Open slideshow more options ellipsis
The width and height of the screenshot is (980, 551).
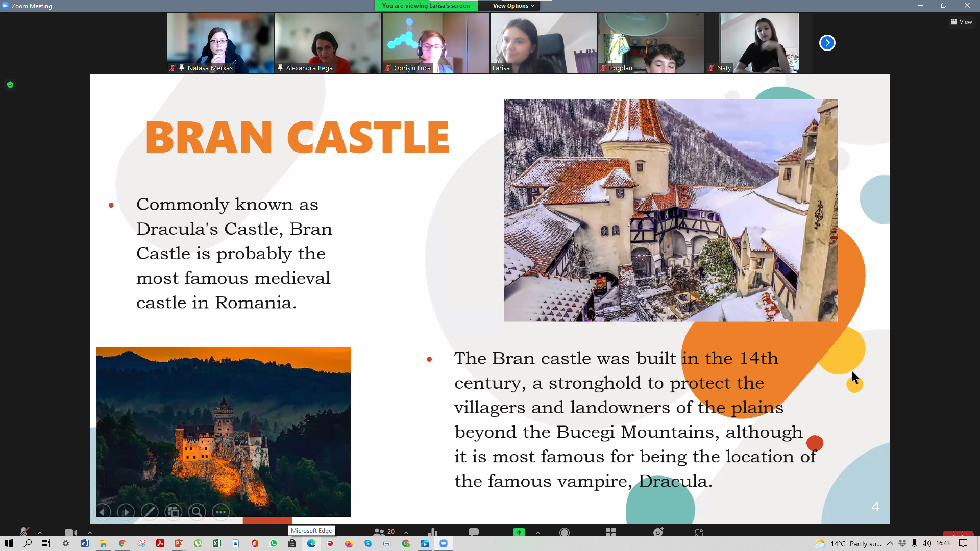pyautogui.click(x=220, y=511)
